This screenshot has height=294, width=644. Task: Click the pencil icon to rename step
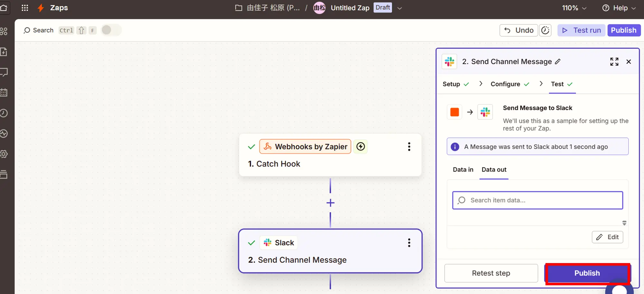tap(558, 62)
